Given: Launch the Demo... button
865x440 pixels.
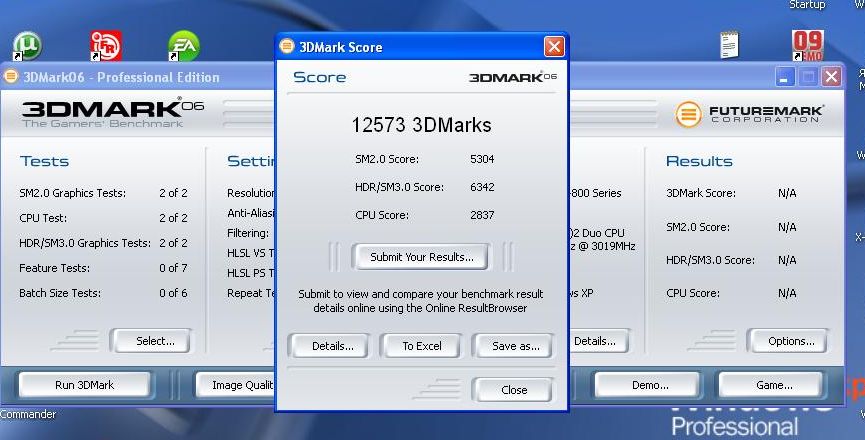Looking at the screenshot, I should click(650, 385).
